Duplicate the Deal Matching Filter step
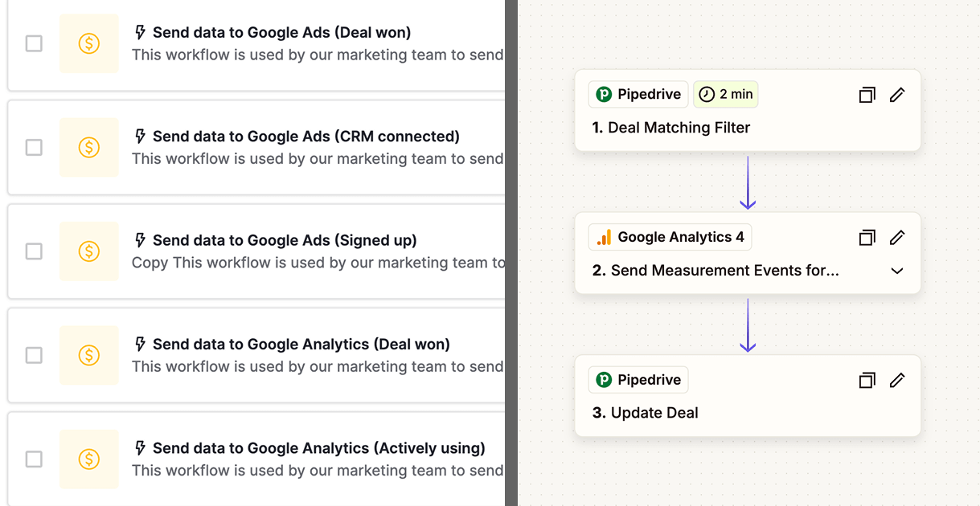The width and height of the screenshot is (980, 506). click(867, 95)
